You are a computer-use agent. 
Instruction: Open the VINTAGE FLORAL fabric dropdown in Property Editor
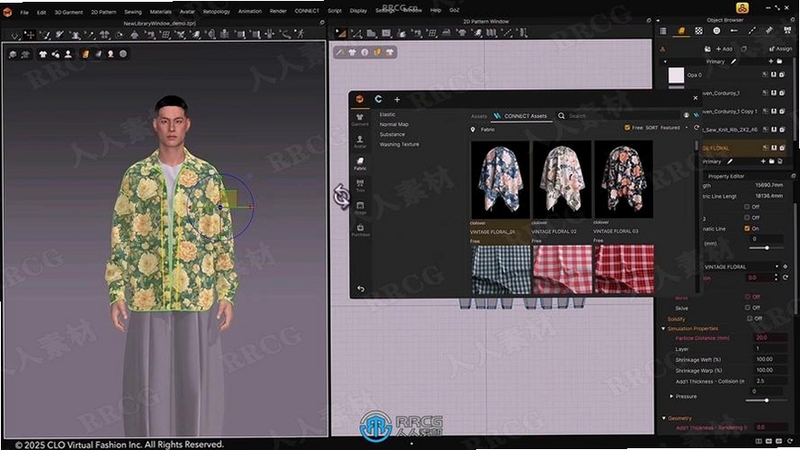point(741,266)
